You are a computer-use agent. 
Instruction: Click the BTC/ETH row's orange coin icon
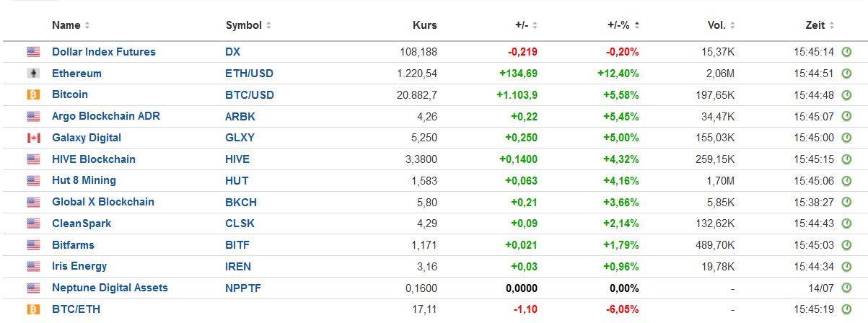33,309
